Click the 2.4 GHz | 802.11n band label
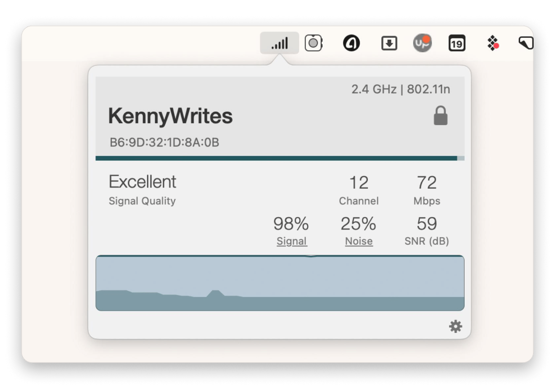555x392 pixels. point(401,89)
